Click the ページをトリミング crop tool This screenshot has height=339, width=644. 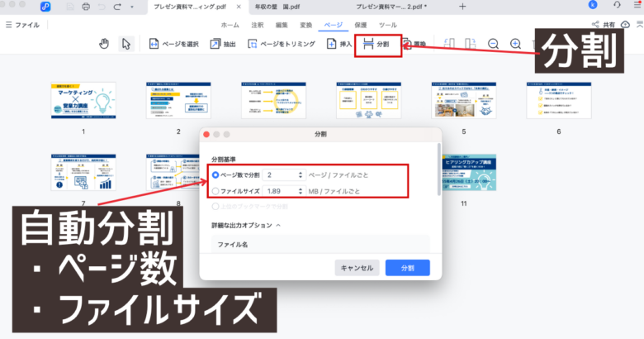click(x=277, y=44)
